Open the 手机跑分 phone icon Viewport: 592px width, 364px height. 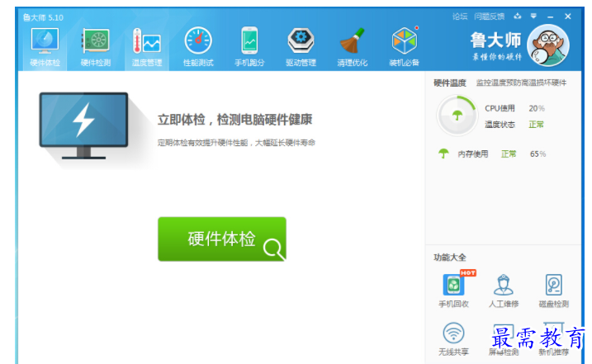tap(249, 40)
